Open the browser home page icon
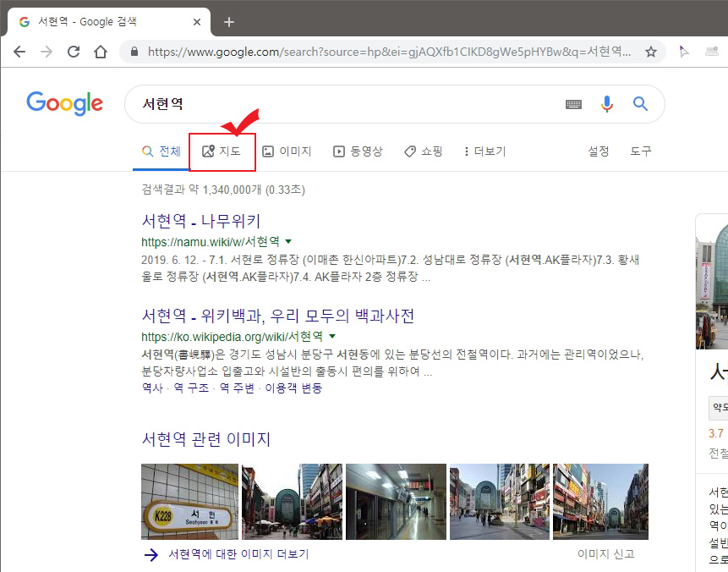This screenshot has height=572, width=728. 101,52
